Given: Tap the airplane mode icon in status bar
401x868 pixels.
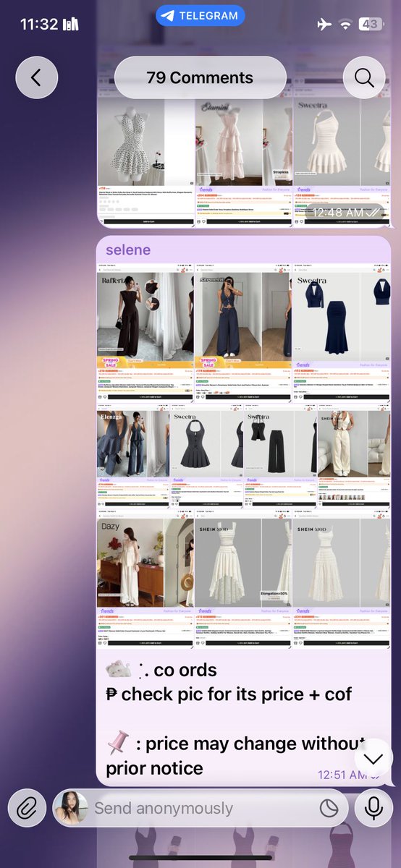Looking at the screenshot, I should point(324,24).
